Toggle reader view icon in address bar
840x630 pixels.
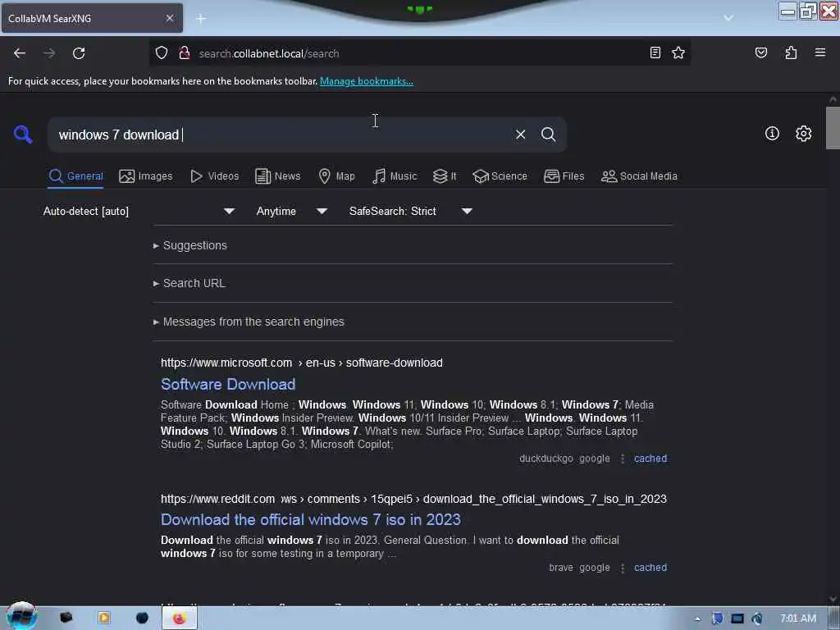coord(655,52)
